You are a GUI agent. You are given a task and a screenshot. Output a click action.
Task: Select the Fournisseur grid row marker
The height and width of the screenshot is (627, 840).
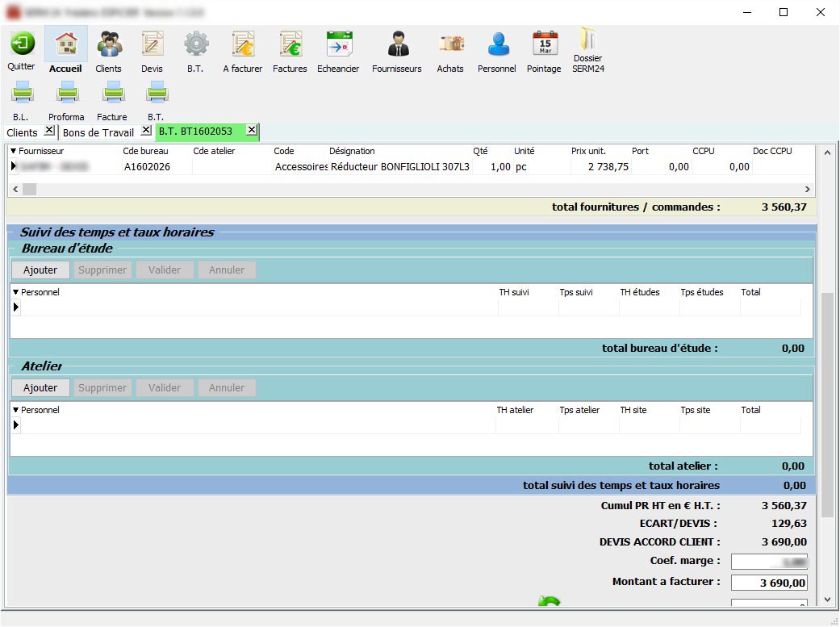[14, 166]
